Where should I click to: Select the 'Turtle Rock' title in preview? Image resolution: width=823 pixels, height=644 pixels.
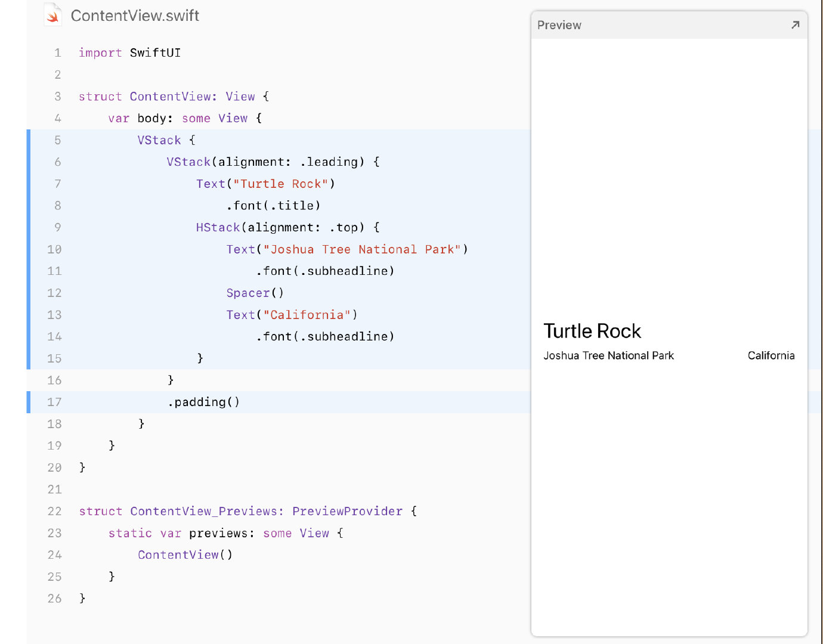pyautogui.click(x=592, y=331)
